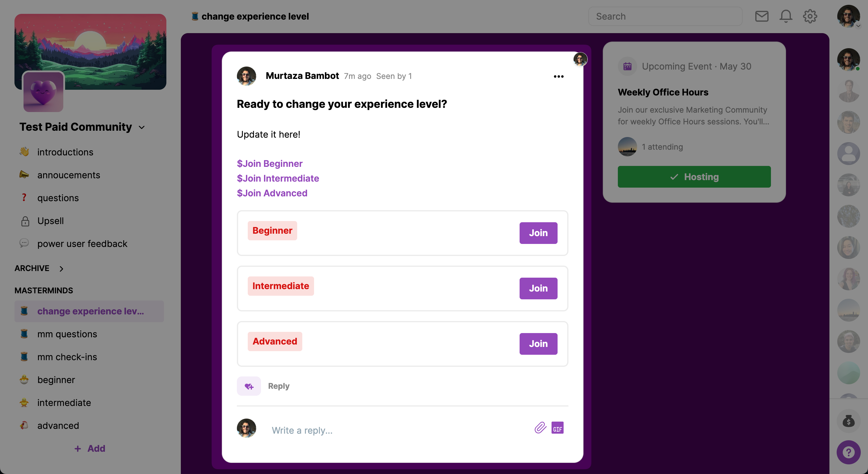Screen dimensions: 868x474
Task: Open the GIF picker in reply box
Action: coord(557,428)
